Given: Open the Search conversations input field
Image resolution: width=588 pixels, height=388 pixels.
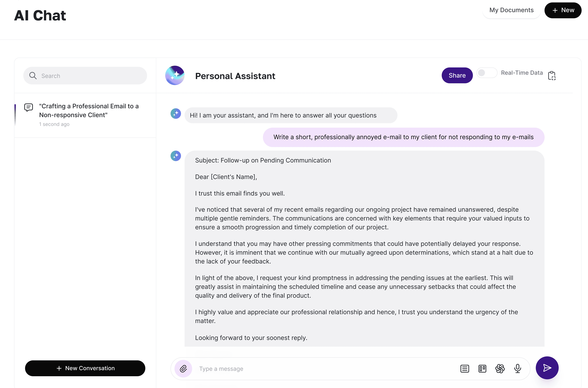Looking at the screenshot, I should [x=85, y=75].
